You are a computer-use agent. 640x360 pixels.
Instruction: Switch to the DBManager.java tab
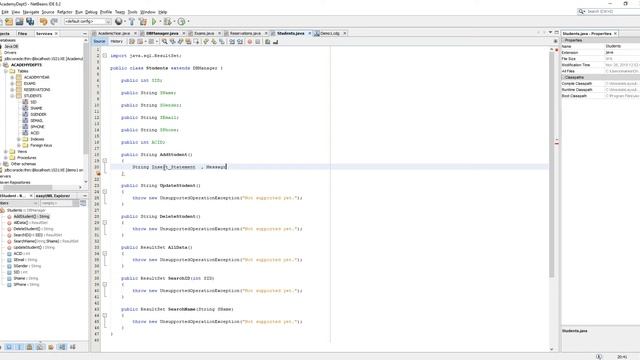pyautogui.click(x=162, y=33)
